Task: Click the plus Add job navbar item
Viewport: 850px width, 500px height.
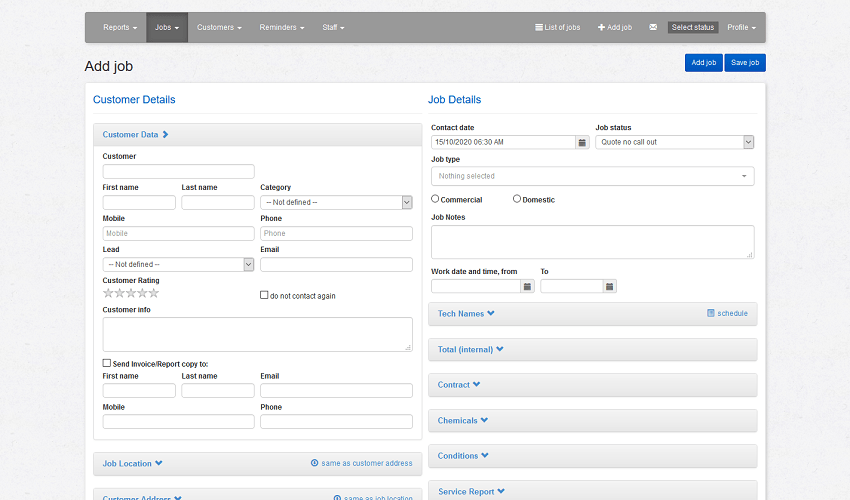Action: tap(614, 27)
